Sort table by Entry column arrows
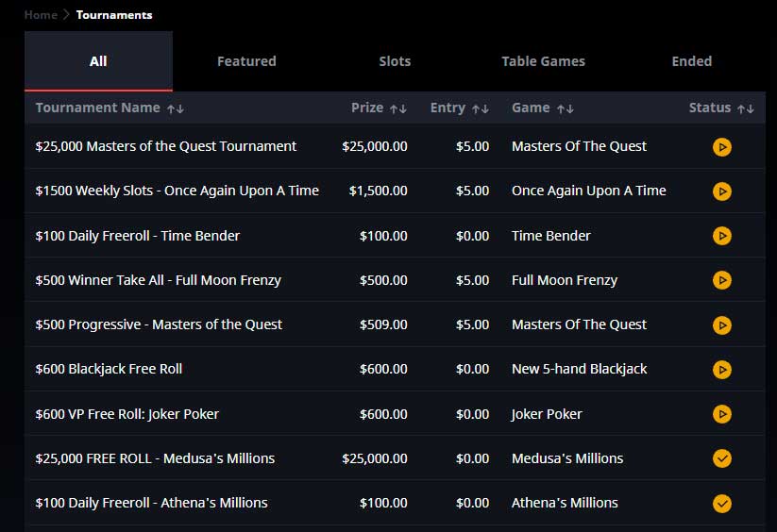The image size is (777, 532). (x=481, y=108)
